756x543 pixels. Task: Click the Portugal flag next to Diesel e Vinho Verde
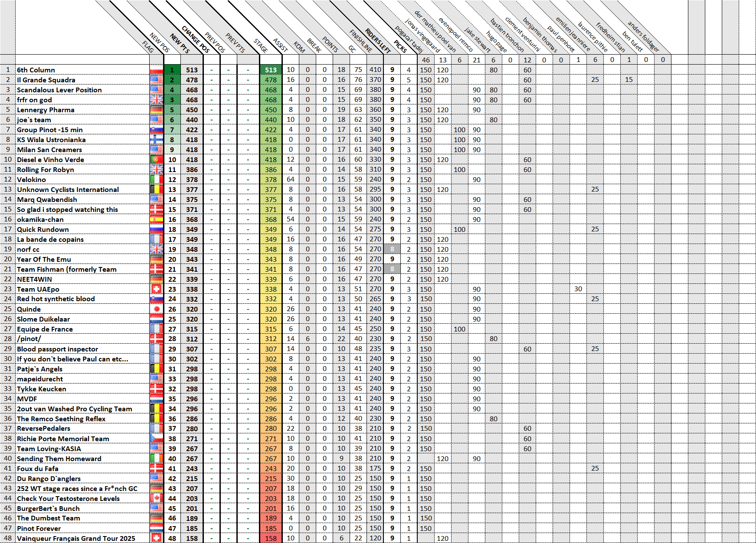[x=156, y=159]
